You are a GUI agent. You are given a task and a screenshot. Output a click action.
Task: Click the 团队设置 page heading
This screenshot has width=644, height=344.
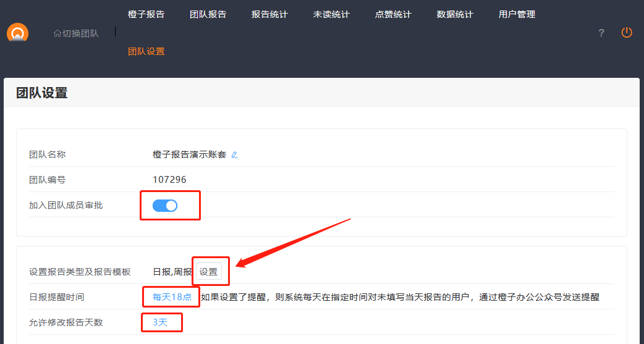click(x=41, y=93)
